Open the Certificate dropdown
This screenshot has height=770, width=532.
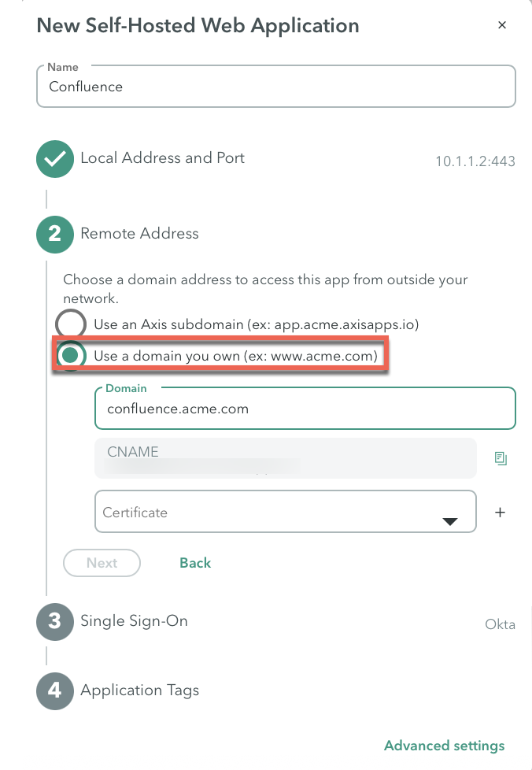click(x=285, y=511)
